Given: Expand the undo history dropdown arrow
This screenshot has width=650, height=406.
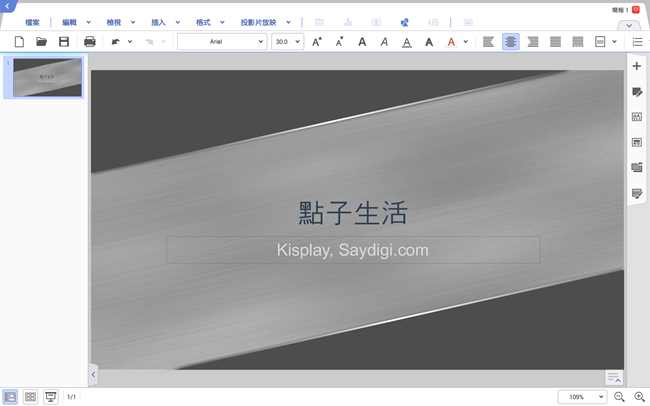Looking at the screenshot, I should pos(130,41).
